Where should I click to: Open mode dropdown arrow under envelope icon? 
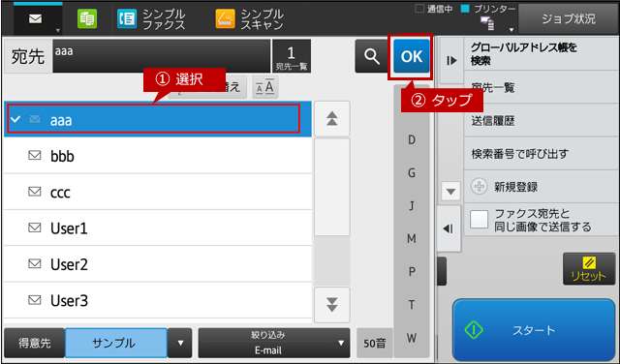point(58,31)
